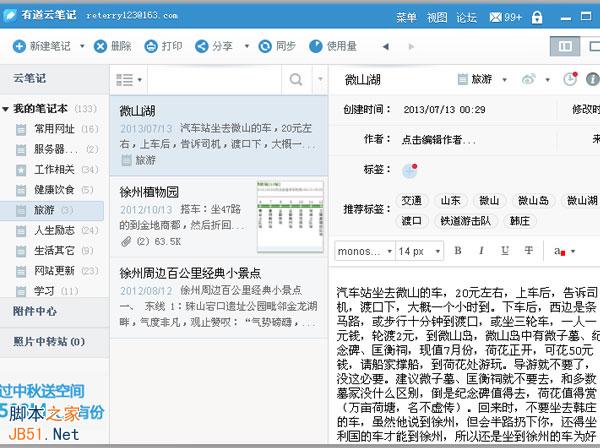
Task: Apply strikethrough formatting
Action: tap(528, 251)
